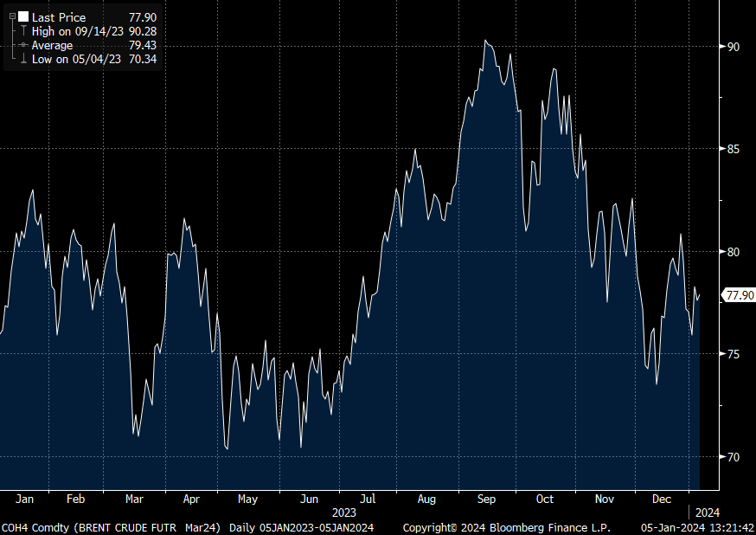Select the Sep label on the time axis

pyautogui.click(x=487, y=500)
